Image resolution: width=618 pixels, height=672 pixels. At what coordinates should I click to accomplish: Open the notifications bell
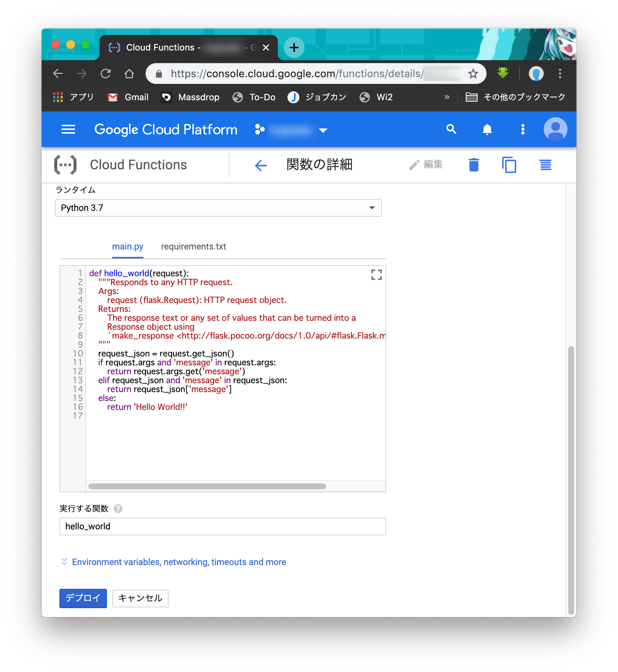click(487, 129)
